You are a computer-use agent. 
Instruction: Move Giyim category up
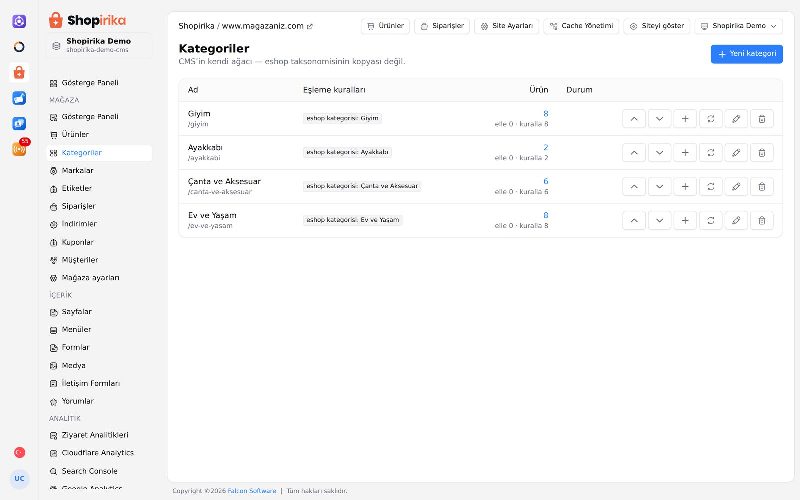[x=634, y=119]
